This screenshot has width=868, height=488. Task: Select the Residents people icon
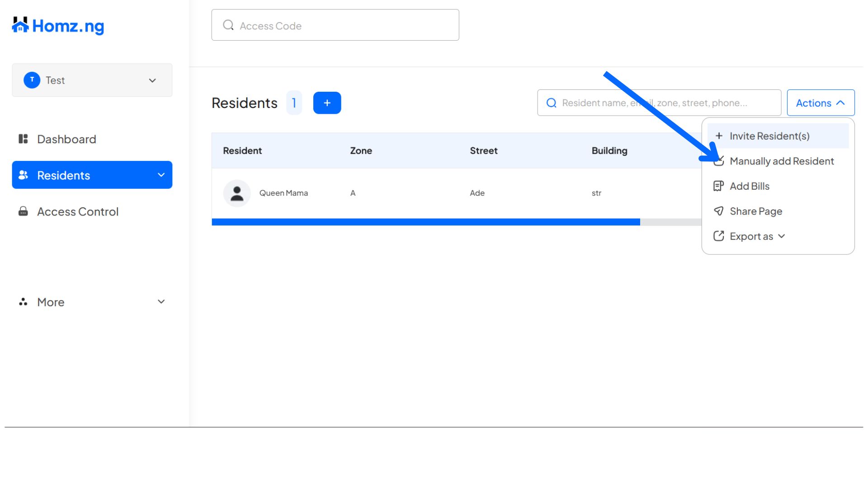(x=23, y=175)
